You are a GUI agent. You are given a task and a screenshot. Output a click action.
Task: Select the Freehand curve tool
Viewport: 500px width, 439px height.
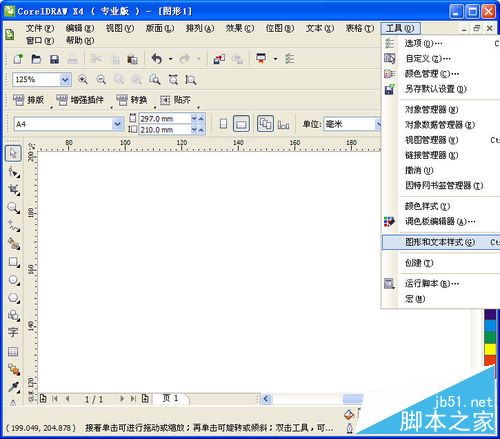(x=14, y=226)
